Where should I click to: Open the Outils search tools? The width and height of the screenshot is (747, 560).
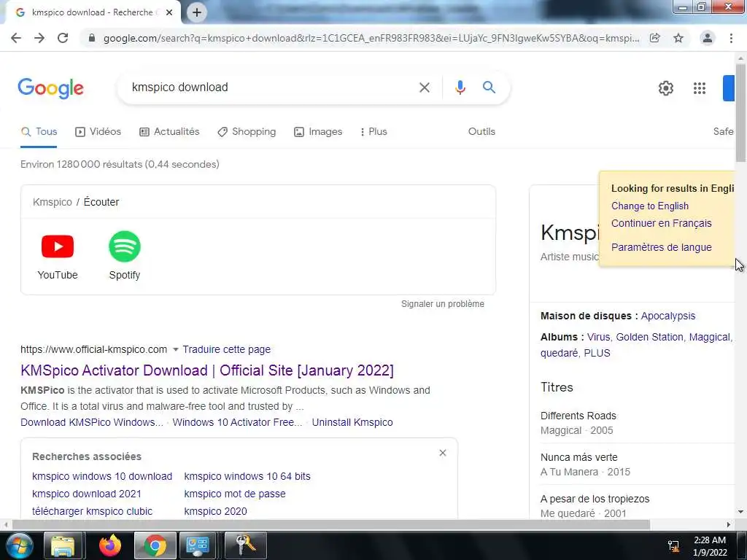pos(481,132)
